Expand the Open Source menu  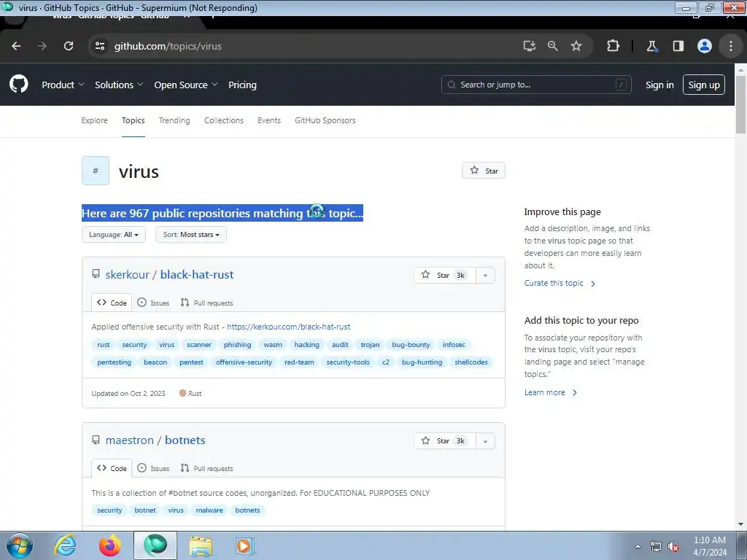click(186, 85)
